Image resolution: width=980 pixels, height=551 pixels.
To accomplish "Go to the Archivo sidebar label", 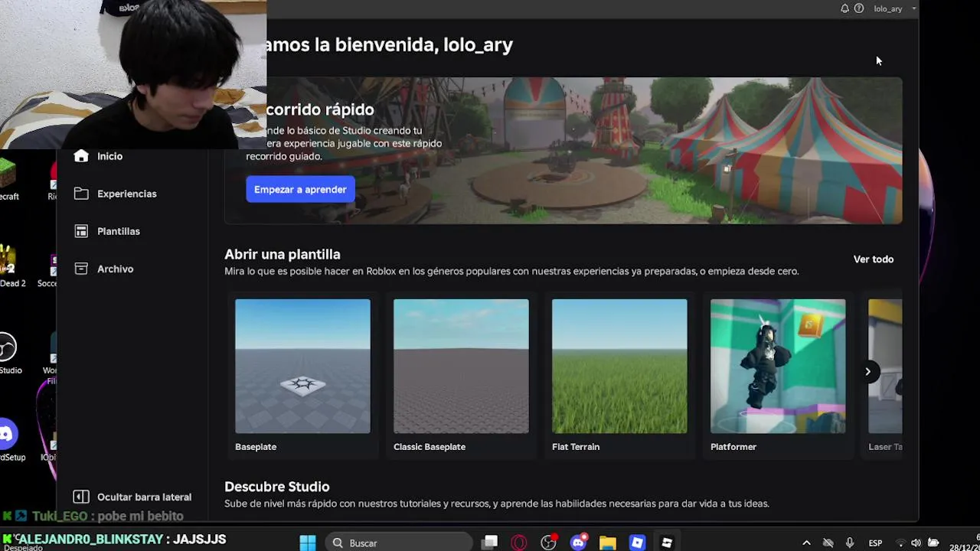I will point(115,269).
